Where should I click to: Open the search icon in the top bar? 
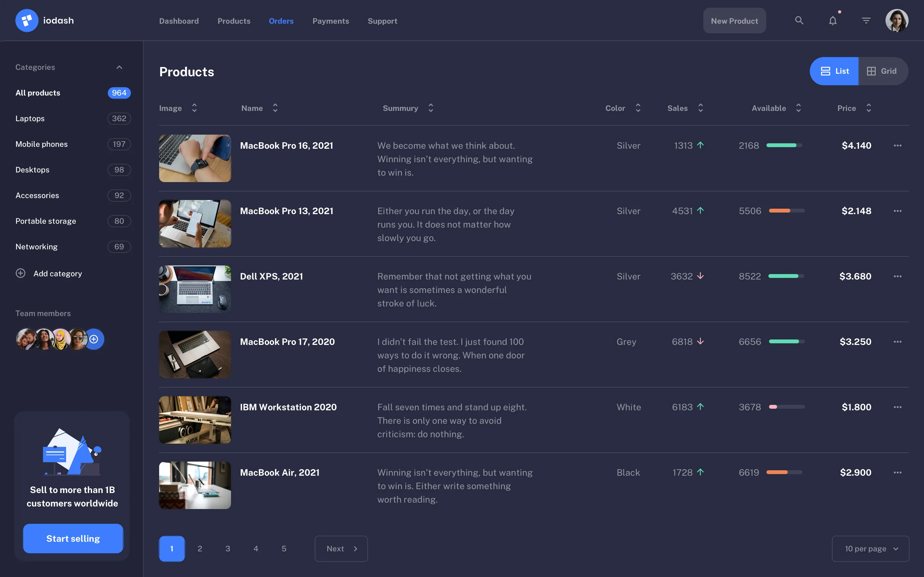click(x=799, y=20)
